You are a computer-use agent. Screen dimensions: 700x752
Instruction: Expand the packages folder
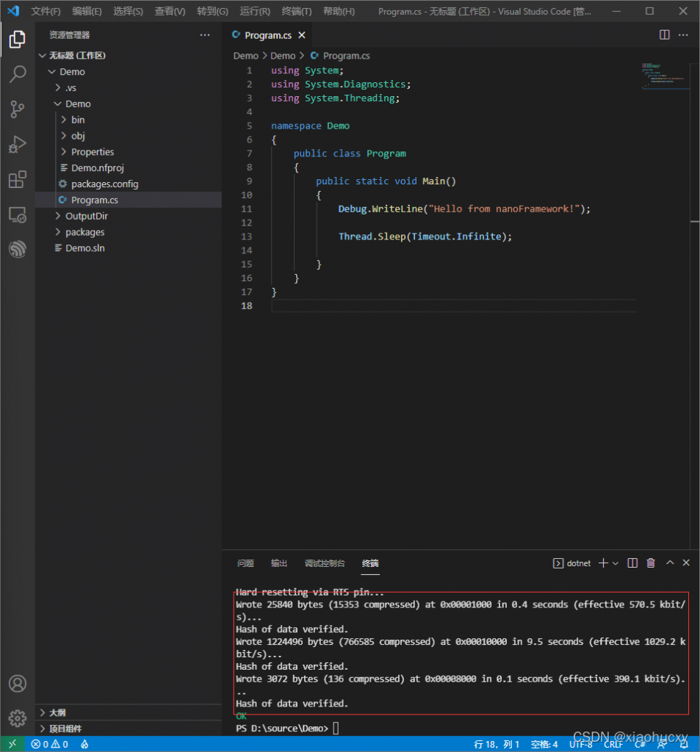coord(57,232)
